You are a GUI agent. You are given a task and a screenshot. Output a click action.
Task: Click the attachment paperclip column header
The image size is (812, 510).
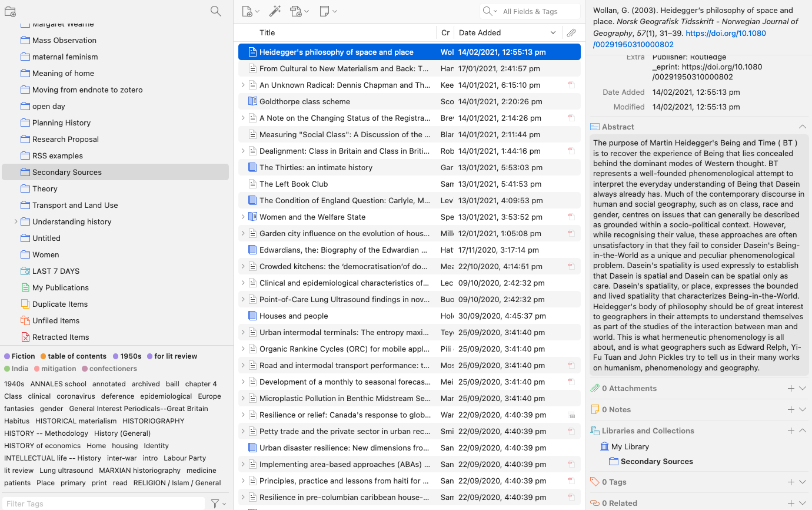[x=571, y=33]
